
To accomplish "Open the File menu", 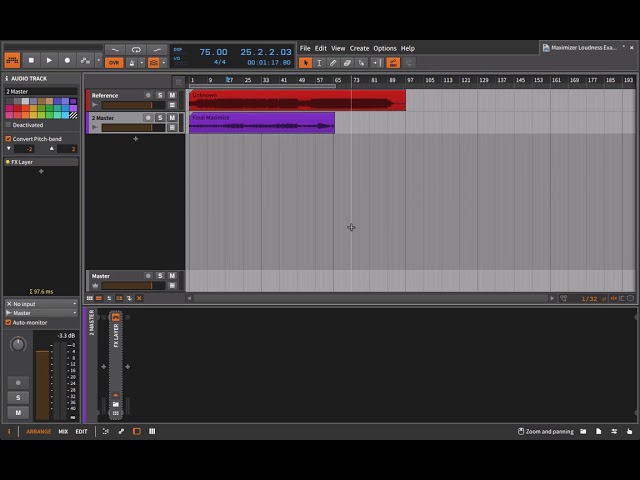I will (305, 48).
